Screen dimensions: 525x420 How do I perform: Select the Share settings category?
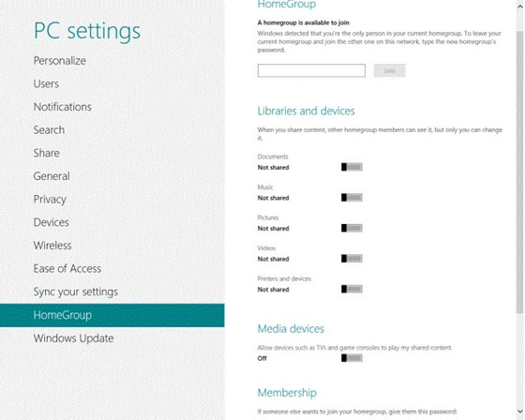tap(47, 153)
